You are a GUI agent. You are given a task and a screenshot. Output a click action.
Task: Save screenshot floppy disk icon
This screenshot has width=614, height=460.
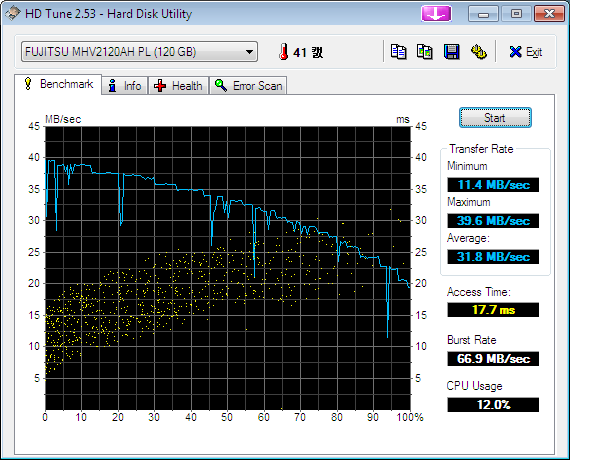(451, 52)
